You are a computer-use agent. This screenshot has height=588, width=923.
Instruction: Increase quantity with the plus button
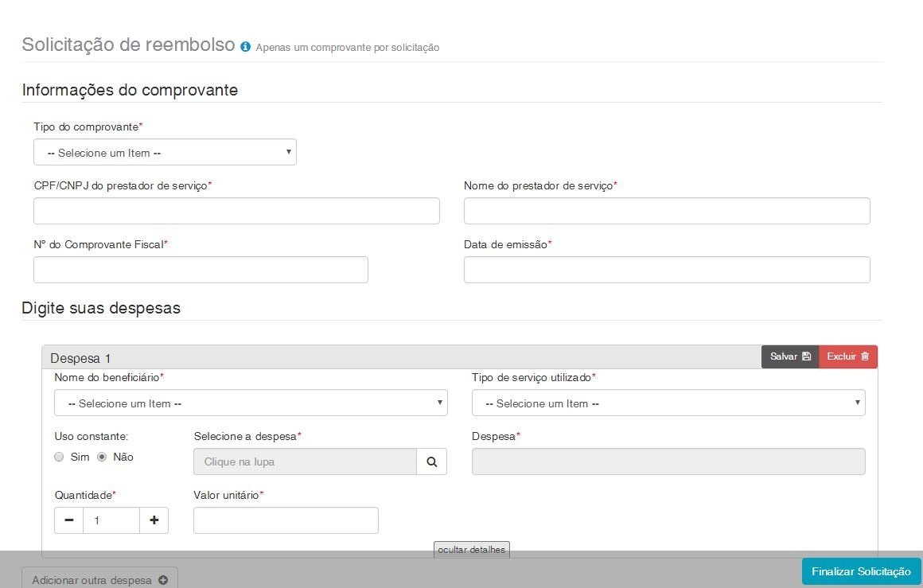pos(154,520)
